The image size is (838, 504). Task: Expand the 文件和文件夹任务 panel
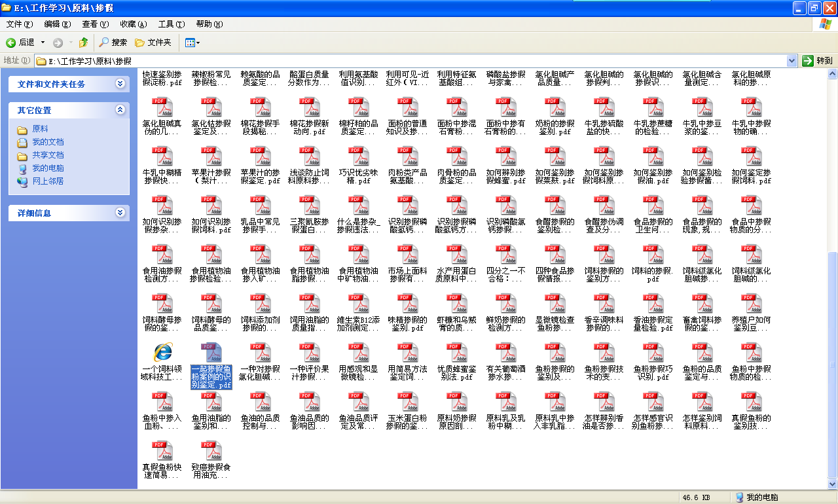(x=120, y=84)
